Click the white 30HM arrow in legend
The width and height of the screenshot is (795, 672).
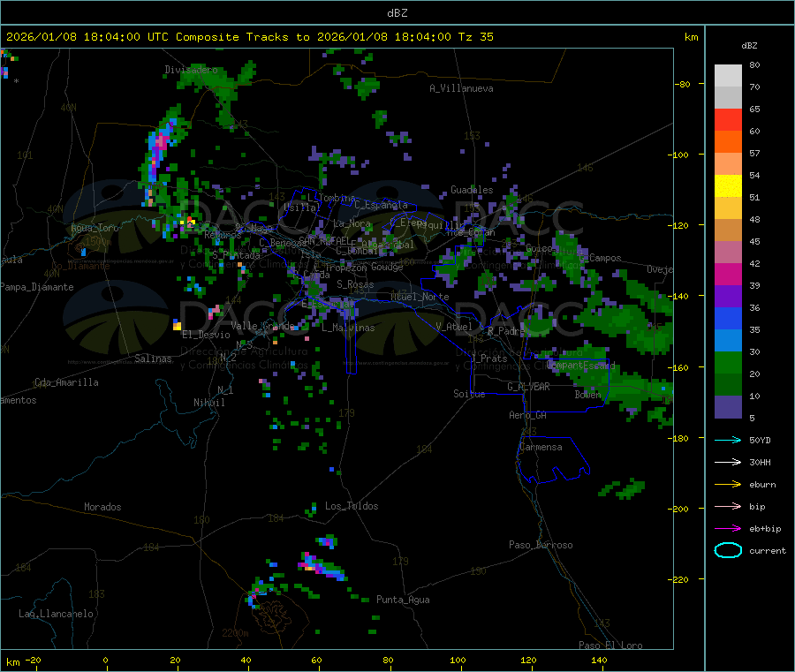pyautogui.click(x=728, y=462)
